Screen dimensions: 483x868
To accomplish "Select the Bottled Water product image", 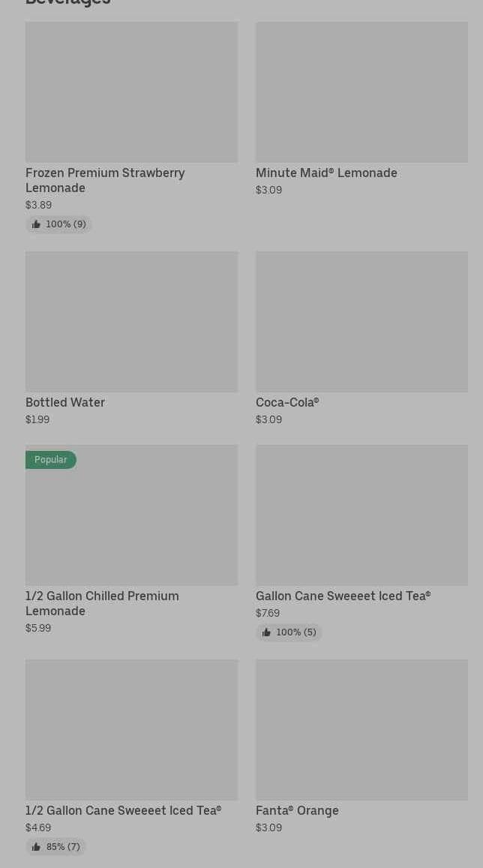I will [x=131, y=322].
